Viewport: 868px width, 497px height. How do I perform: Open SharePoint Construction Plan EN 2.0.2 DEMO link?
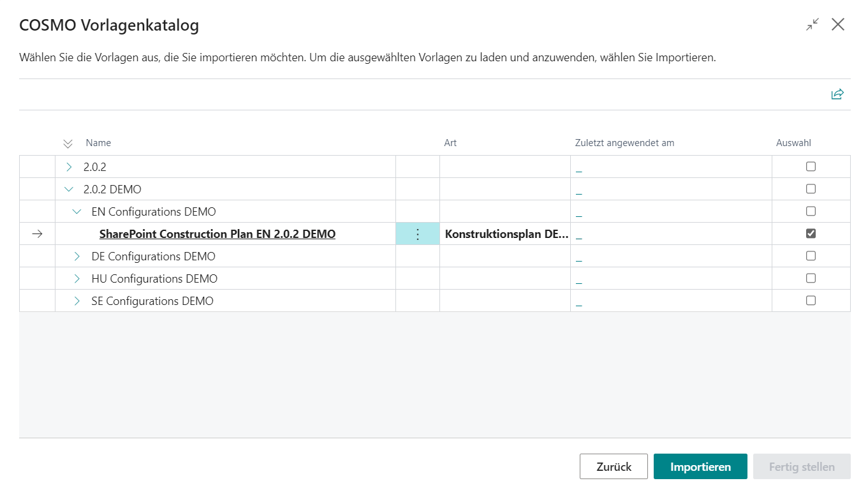[x=217, y=234]
